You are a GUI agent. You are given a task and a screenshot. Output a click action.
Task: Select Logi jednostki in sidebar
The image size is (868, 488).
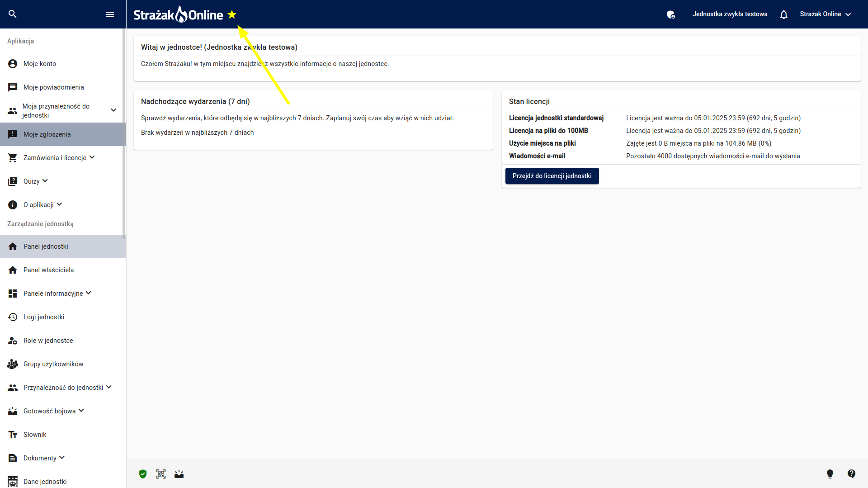(63, 317)
